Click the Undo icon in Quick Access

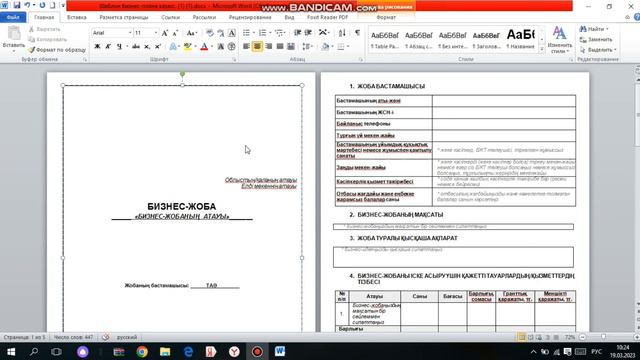pos(27,5)
